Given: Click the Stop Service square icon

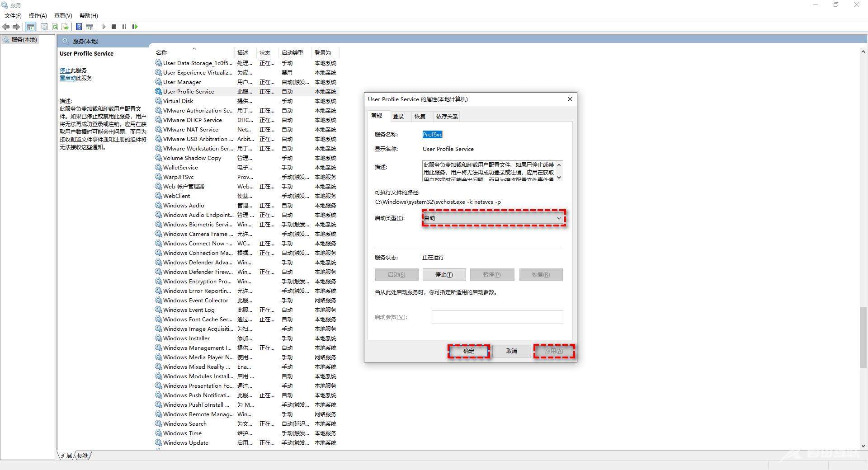Looking at the screenshot, I should pyautogui.click(x=114, y=27).
